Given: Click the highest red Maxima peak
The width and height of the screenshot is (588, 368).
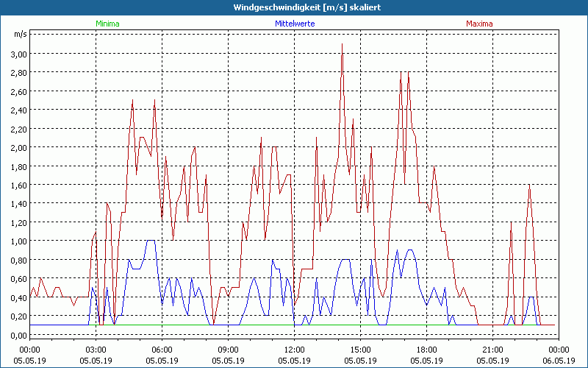Looking at the screenshot, I should (342, 45).
